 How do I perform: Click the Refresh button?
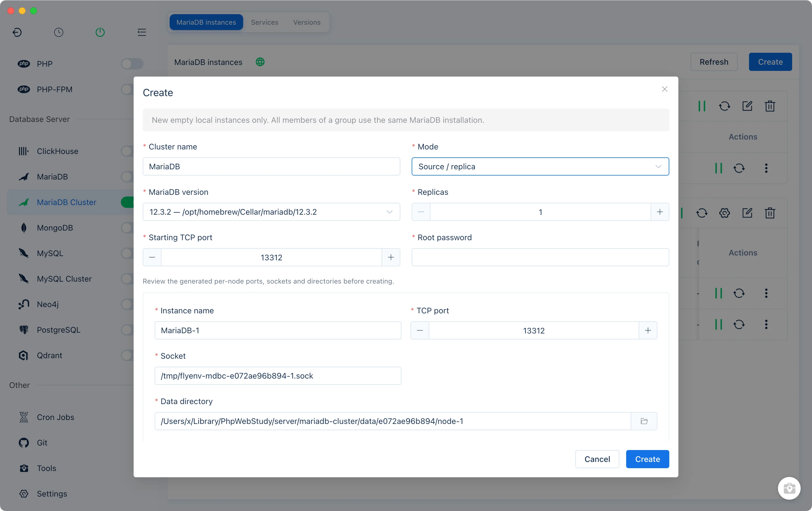pos(714,62)
